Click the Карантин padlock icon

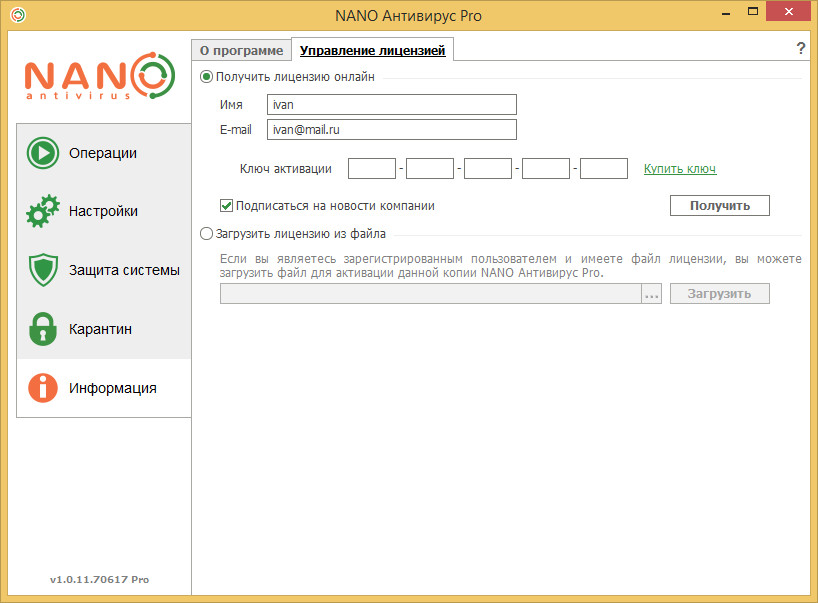point(43,329)
